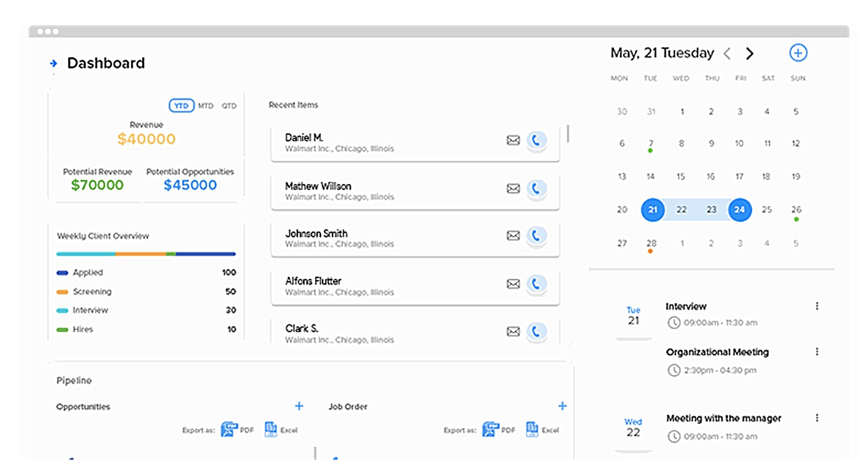Select the YTD revenue filter
Image resolution: width=868 pixels, height=460 pixels.
181,105
